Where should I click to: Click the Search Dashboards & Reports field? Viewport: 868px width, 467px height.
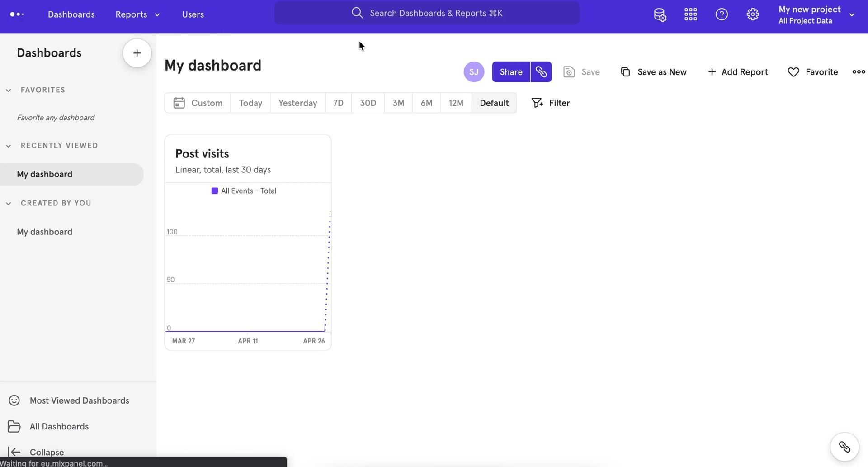coord(426,13)
